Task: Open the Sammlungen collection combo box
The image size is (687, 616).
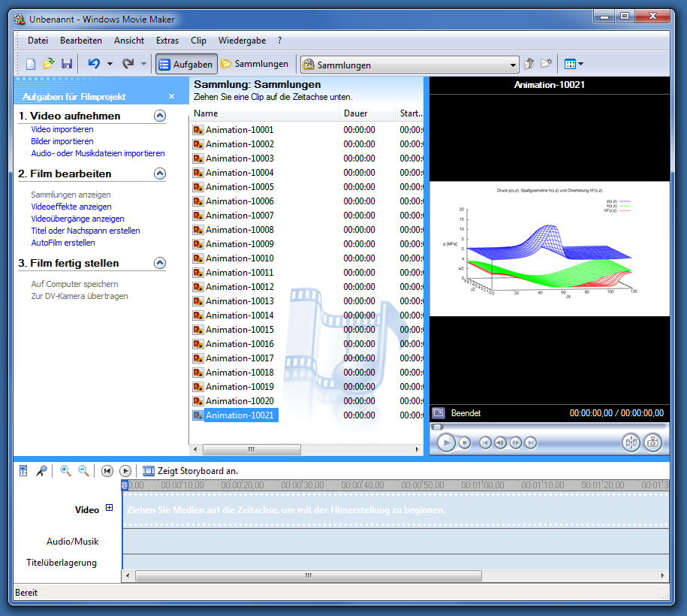Action: [x=410, y=65]
